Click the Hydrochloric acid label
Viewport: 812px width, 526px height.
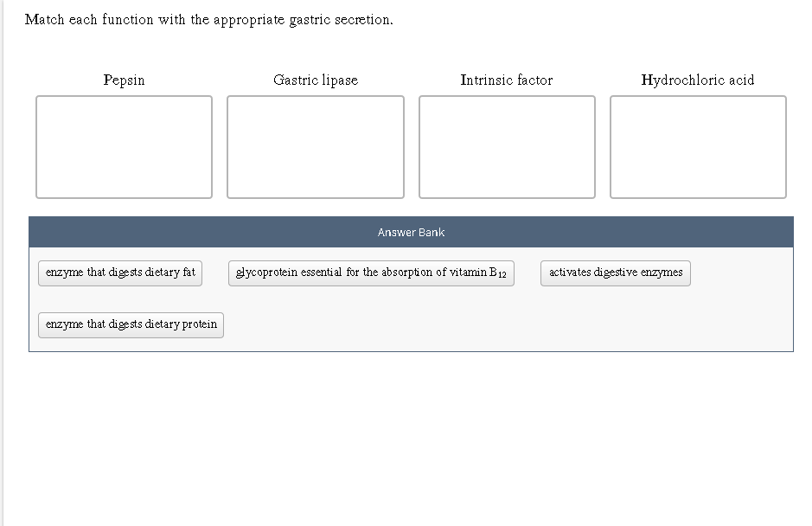697,80
